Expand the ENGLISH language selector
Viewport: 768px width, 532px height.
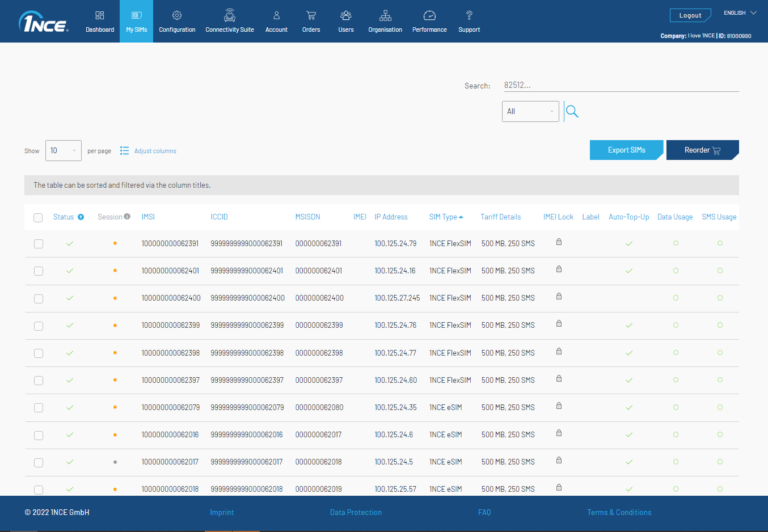(740, 13)
